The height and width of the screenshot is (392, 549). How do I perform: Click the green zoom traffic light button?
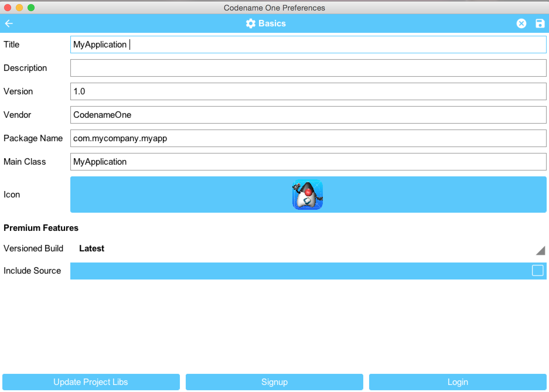point(31,8)
